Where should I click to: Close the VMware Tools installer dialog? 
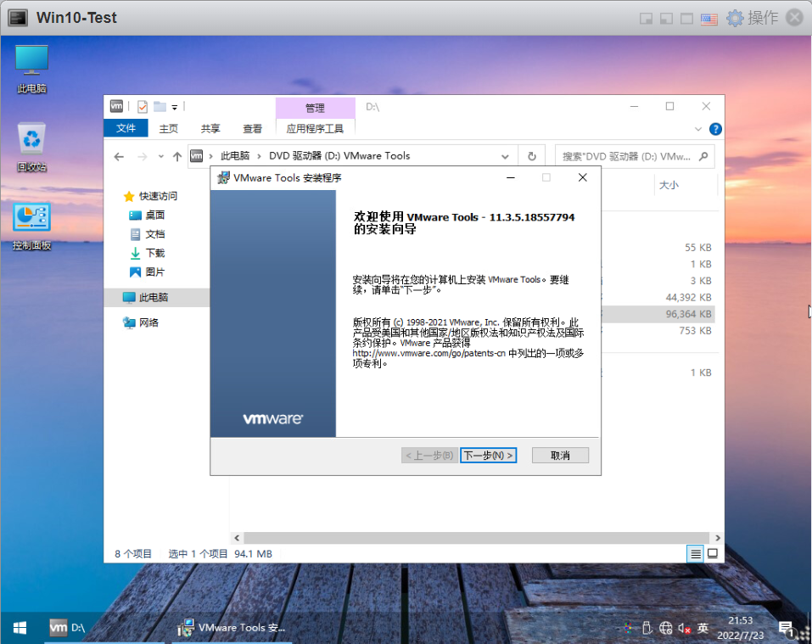coord(583,177)
